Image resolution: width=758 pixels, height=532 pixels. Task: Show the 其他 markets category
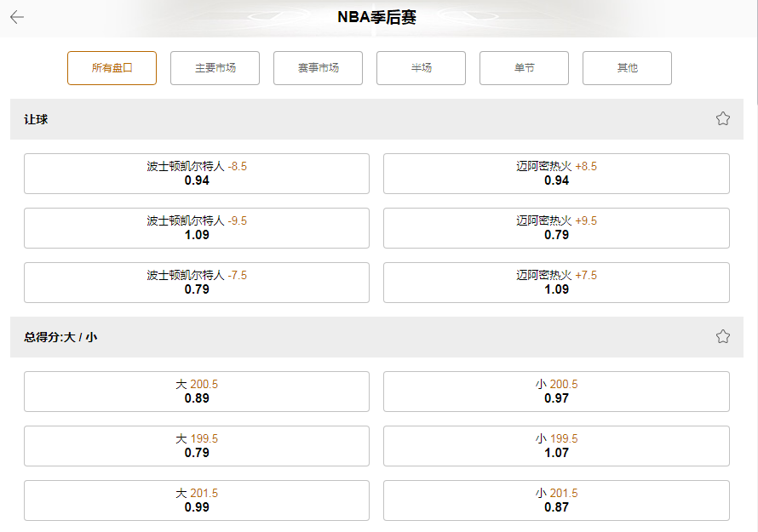tap(627, 68)
